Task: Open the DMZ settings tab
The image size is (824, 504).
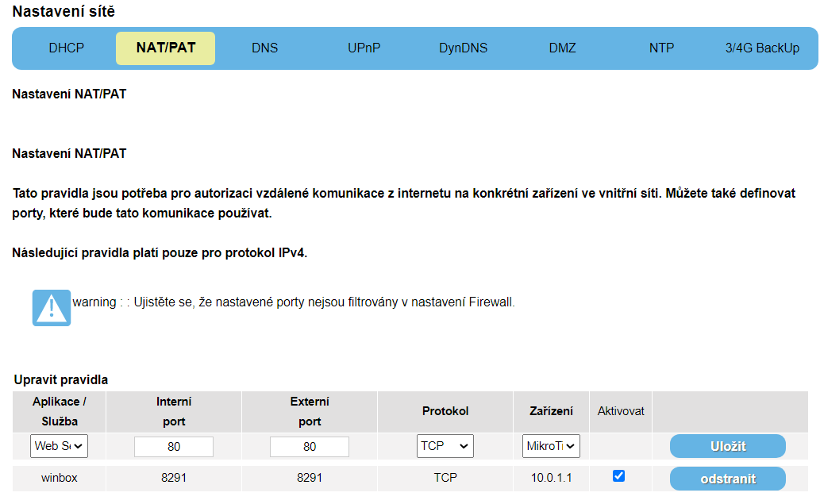Action: click(x=562, y=48)
